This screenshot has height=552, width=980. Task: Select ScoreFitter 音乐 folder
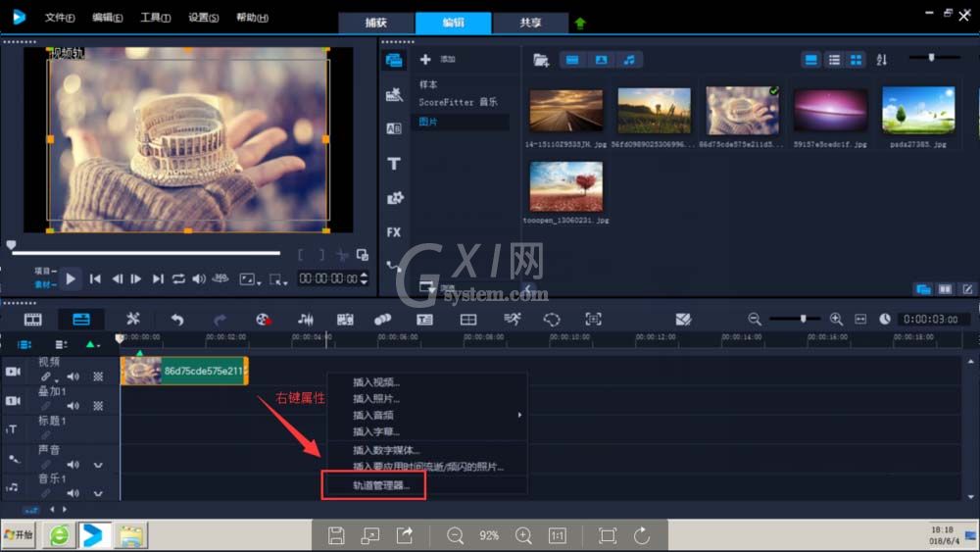click(460, 102)
